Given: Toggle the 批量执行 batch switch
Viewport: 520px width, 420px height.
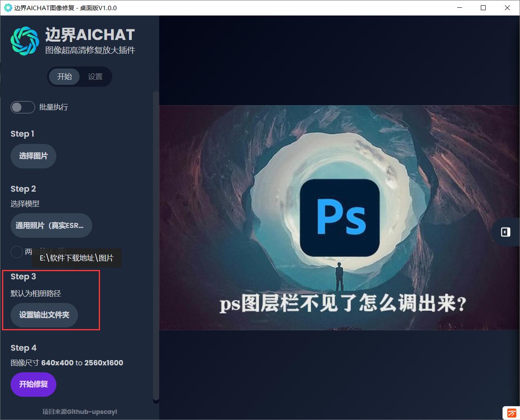Looking at the screenshot, I should click(23, 107).
